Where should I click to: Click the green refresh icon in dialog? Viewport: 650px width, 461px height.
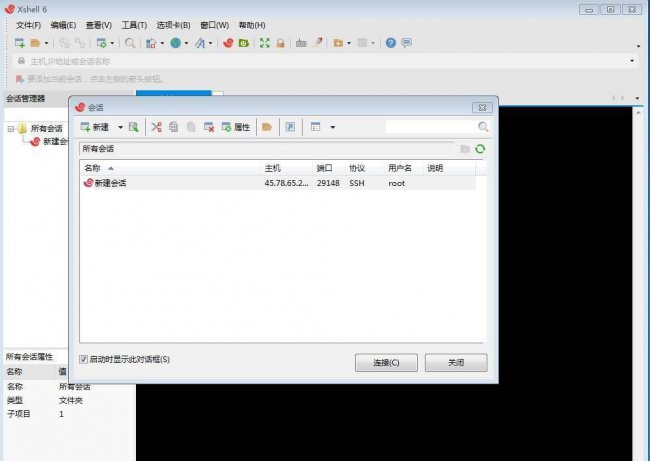(x=480, y=149)
